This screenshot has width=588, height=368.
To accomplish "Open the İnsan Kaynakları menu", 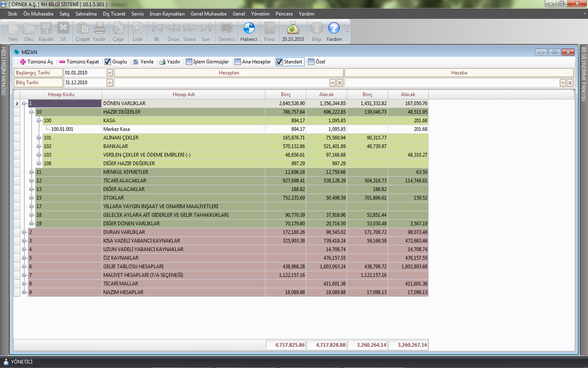I will click(167, 14).
